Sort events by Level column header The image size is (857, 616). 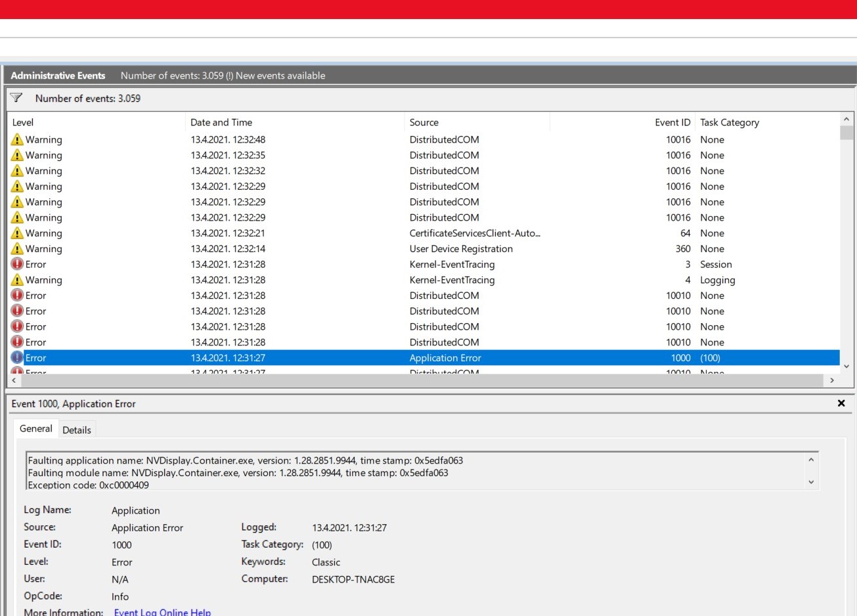pos(23,122)
